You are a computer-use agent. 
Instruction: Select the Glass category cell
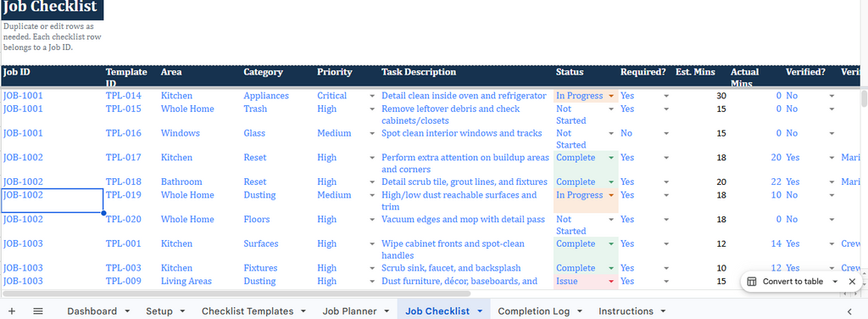pyautogui.click(x=278, y=139)
